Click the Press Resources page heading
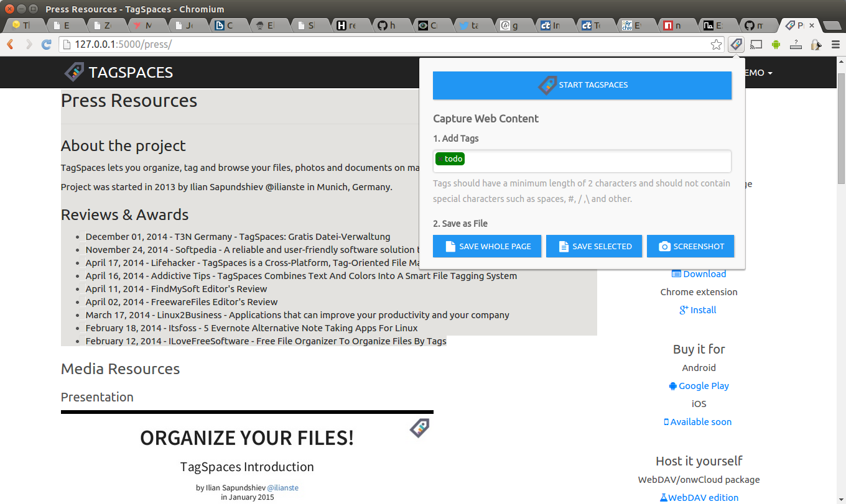846x504 pixels. [x=129, y=101]
